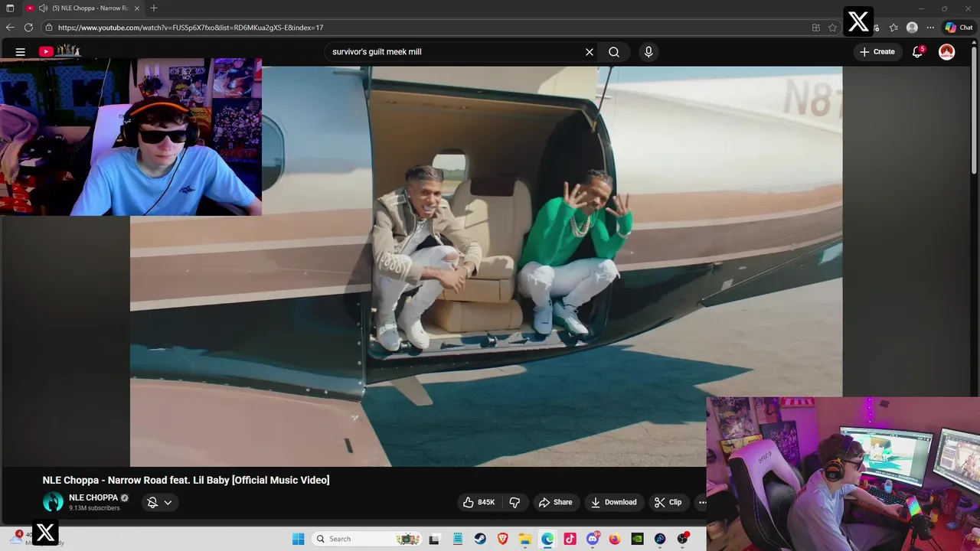
Task: Go back in the browser
Action: [10, 28]
